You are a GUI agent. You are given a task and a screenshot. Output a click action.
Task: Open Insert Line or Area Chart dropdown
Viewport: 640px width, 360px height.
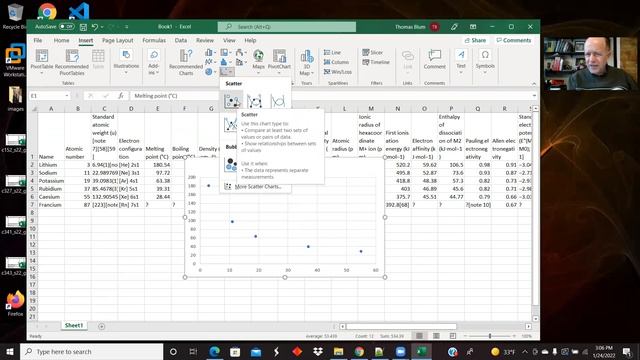210,62
